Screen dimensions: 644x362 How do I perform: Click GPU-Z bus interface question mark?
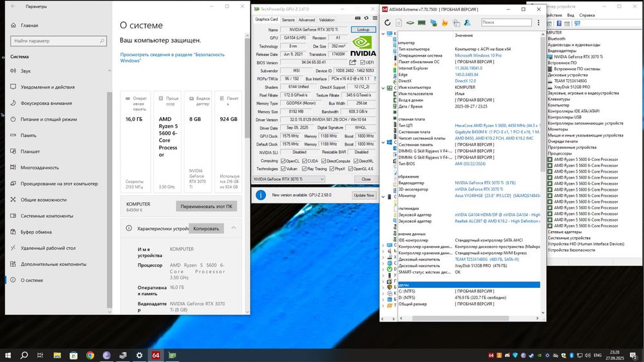[x=375, y=79]
